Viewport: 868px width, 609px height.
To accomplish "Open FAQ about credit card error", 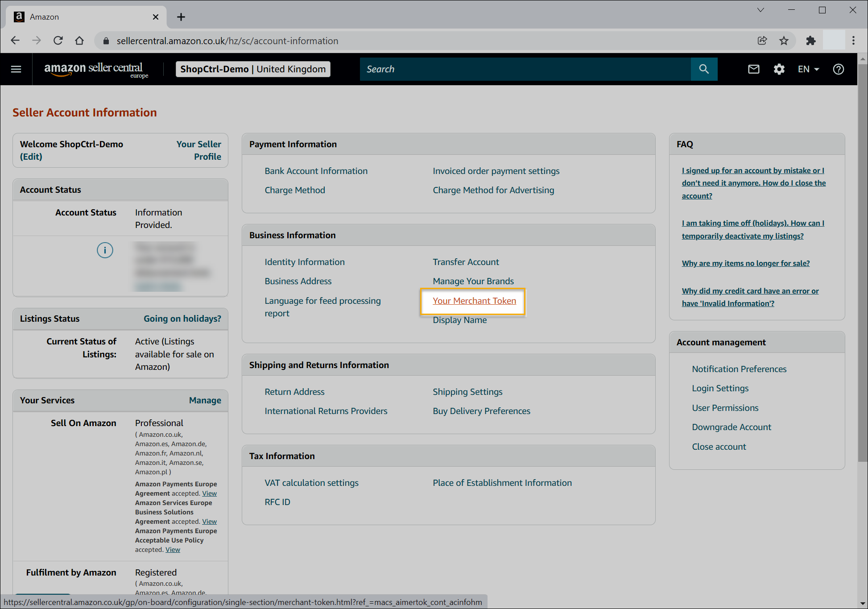I will pyautogui.click(x=750, y=297).
